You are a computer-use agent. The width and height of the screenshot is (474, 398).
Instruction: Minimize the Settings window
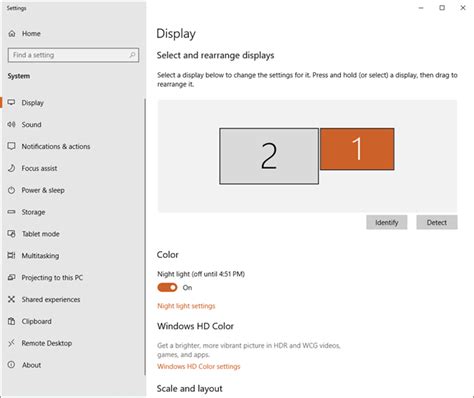coord(421,8)
